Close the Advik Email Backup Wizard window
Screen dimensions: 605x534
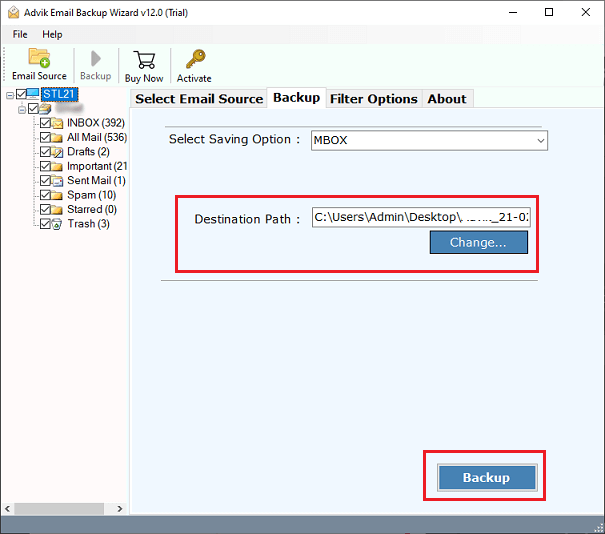[x=586, y=12]
